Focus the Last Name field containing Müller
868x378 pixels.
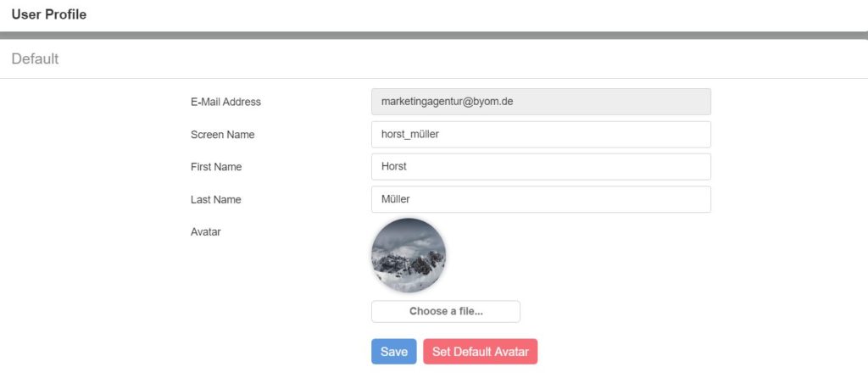pos(541,199)
